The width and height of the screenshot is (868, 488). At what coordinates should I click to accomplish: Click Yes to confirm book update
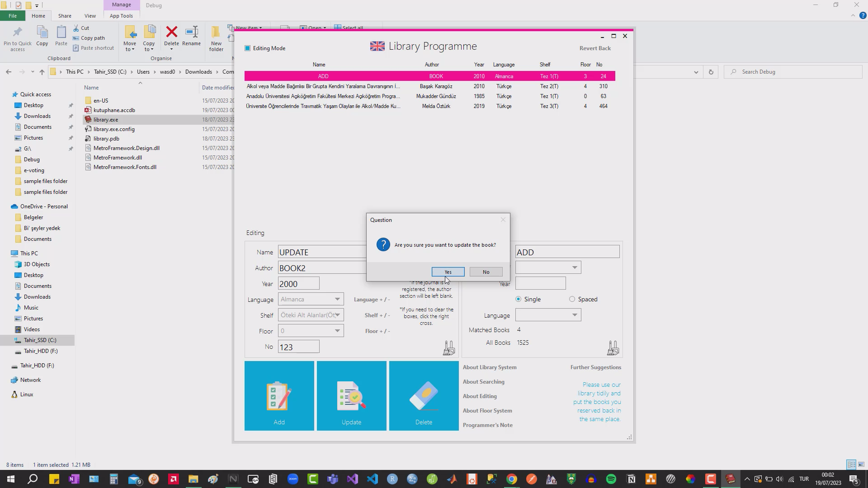tap(448, 272)
